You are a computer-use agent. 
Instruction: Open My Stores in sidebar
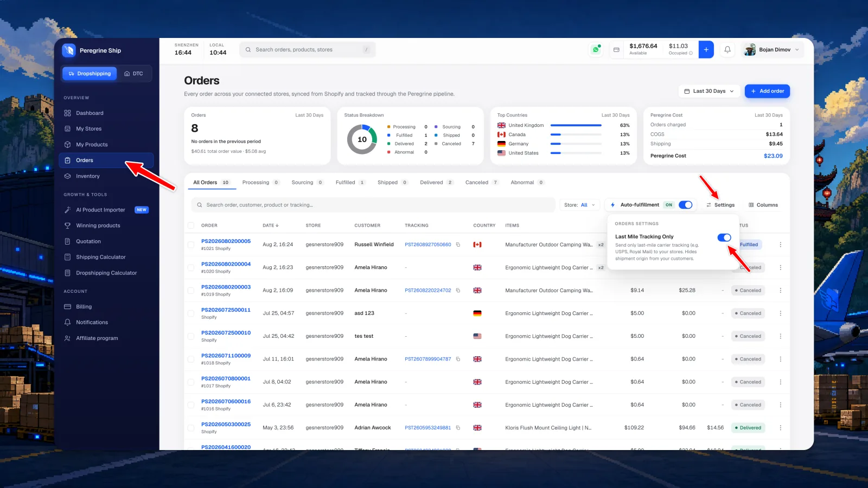coord(106,129)
